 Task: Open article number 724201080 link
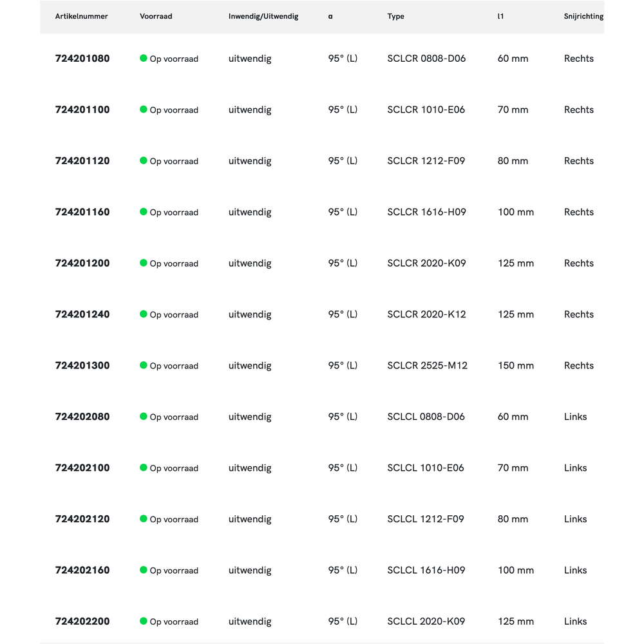[82, 59]
